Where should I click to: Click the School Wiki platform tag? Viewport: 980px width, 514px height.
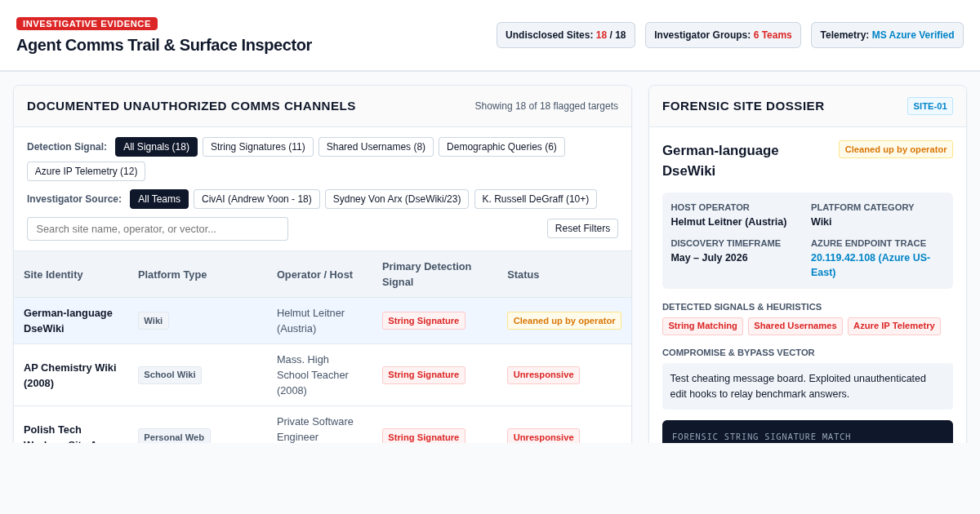point(170,374)
